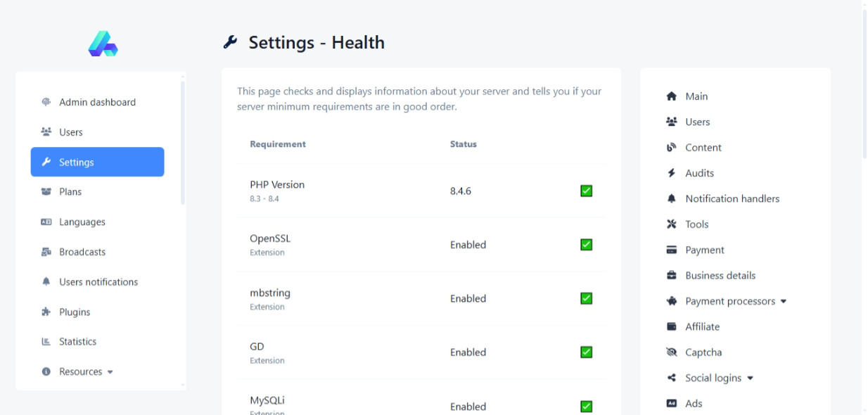Click the Statistics chart icon
The width and height of the screenshot is (868, 415).
(46, 342)
